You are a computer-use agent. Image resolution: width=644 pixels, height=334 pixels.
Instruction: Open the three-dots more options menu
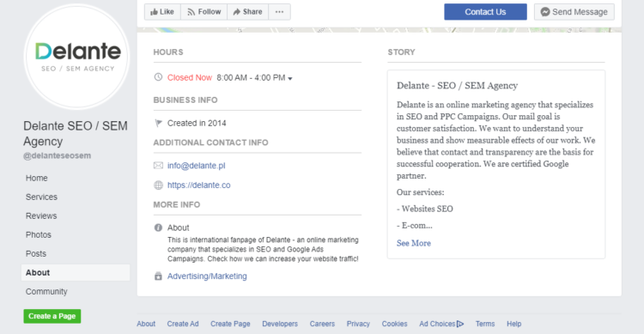(x=279, y=12)
